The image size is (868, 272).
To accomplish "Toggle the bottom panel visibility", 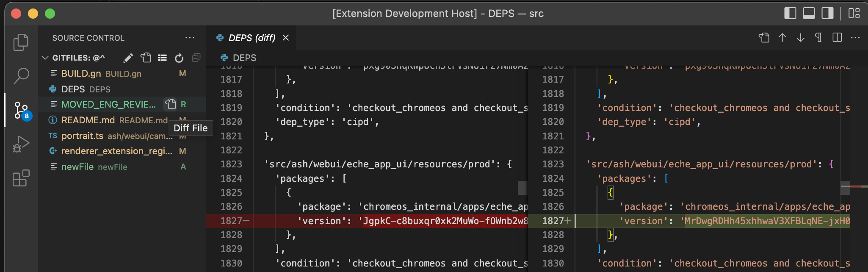I will click(x=809, y=14).
